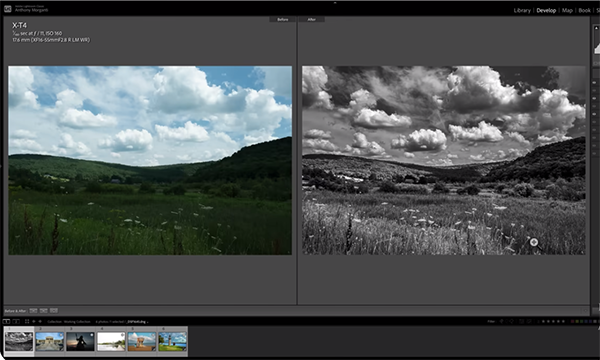Open the toolbar options dropdown arrow

point(585,311)
